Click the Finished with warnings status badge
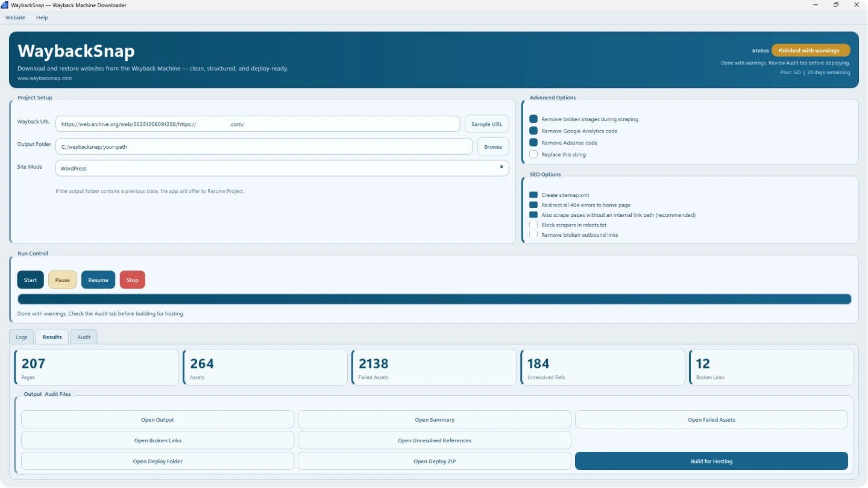The image size is (868, 488). coord(811,51)
